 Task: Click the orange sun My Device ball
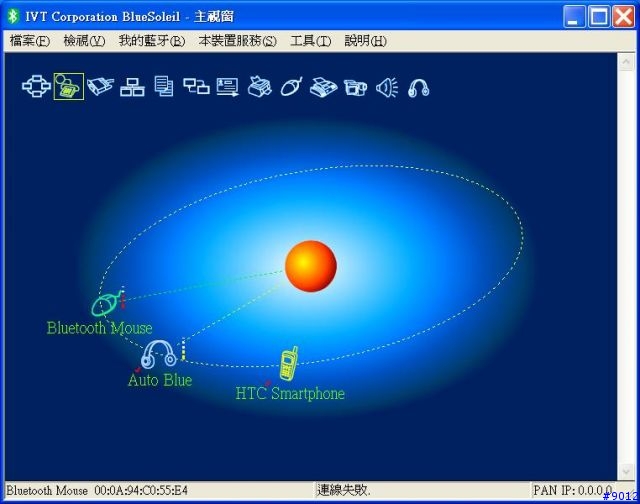click(311, 266)
